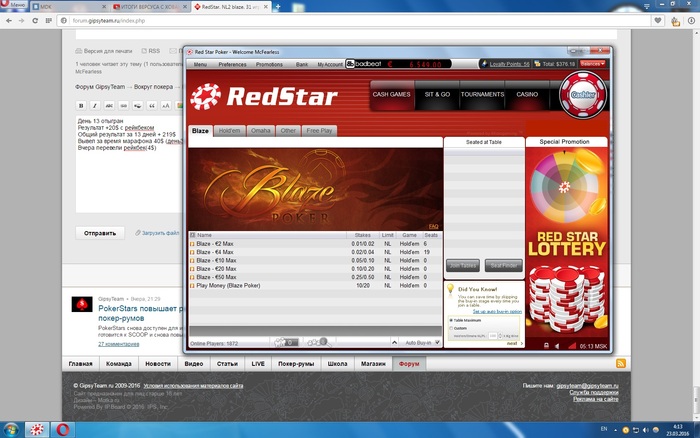Click the Set up auto buy-in option link
700x438 pixels.
tap(497, 311)
